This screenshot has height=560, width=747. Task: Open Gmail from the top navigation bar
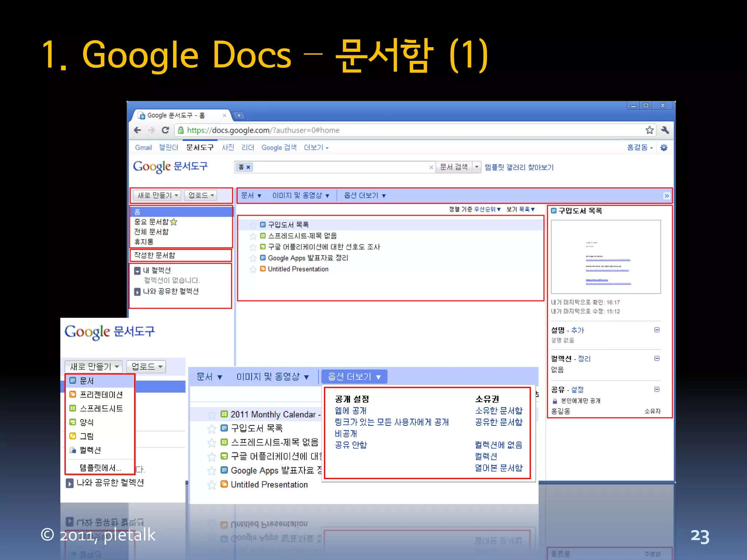pyautogui.click(x=143, y=148)
